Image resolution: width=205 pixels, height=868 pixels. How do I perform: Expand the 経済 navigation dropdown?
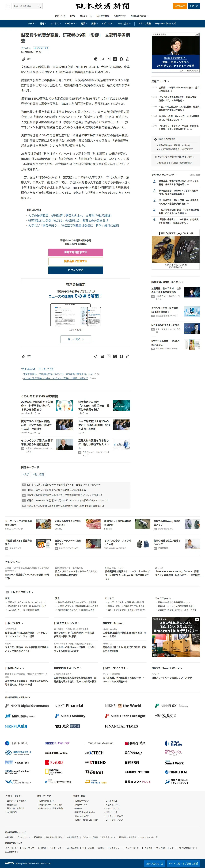pos(85,24)
